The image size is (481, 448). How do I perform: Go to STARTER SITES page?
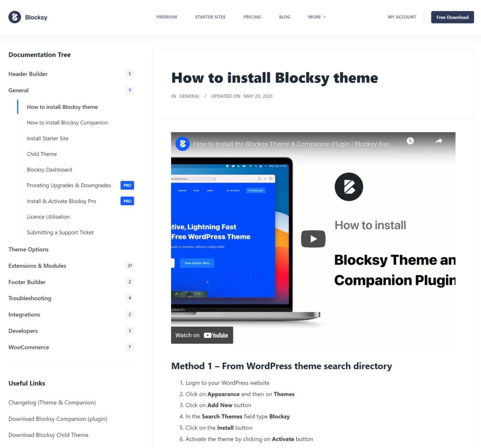(210, 17)
